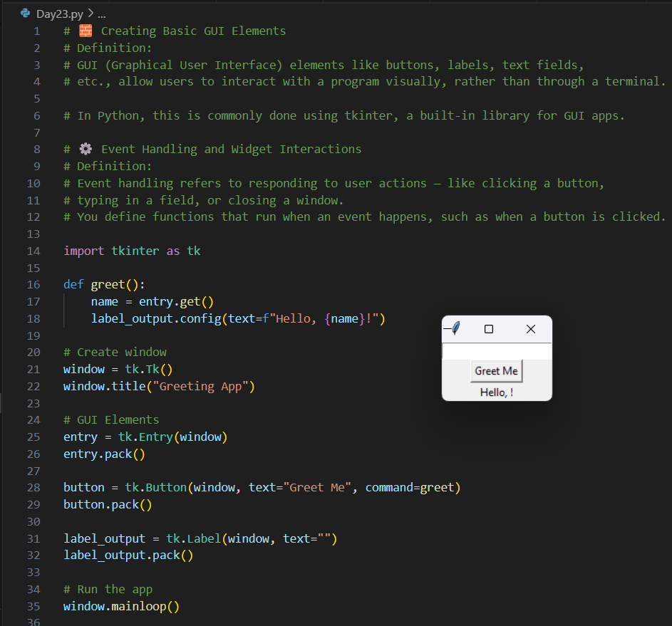Click the brick emoji on line 1

tap(86, 31)
